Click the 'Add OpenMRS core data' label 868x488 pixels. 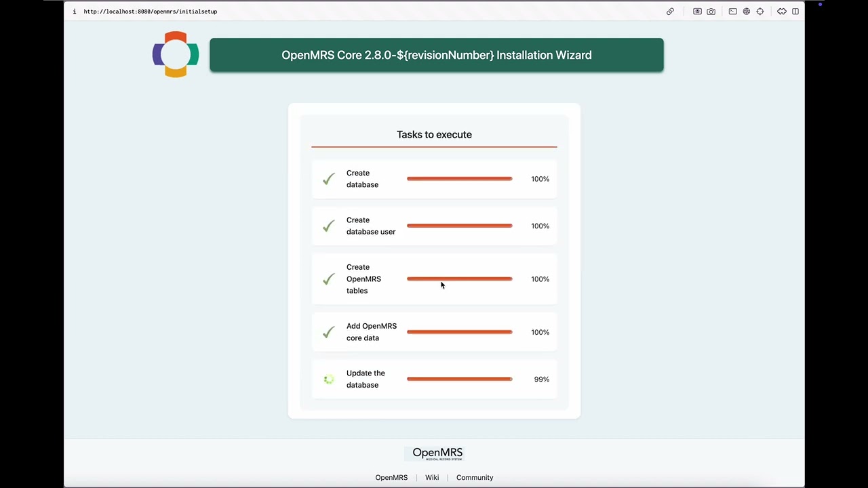[x=372, y=332]
